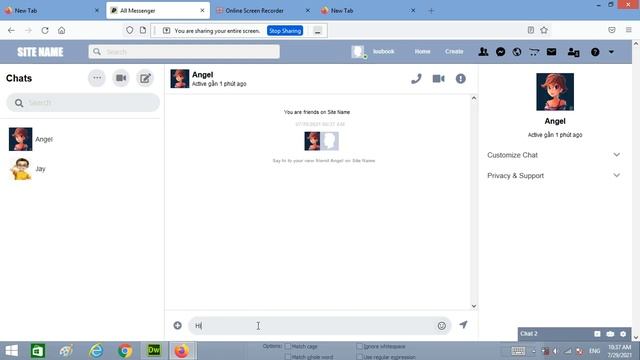Open volume control in system tray
The width and height of the screenshot is (640, 360).
(556, 351)
